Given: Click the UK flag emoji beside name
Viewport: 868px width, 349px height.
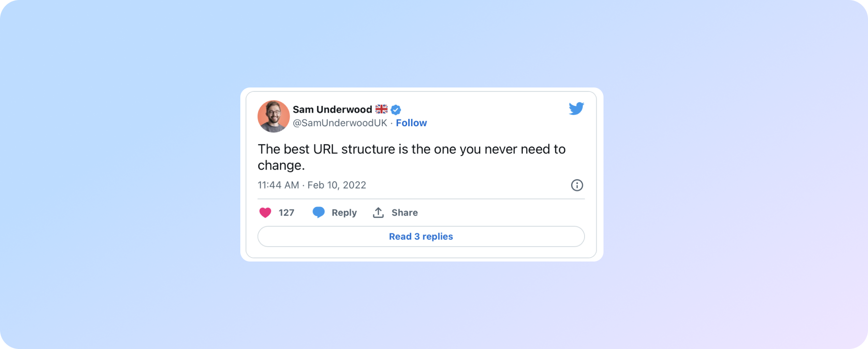Looking at the screenshot, I should pyautogui.click(x=382, y=109).
